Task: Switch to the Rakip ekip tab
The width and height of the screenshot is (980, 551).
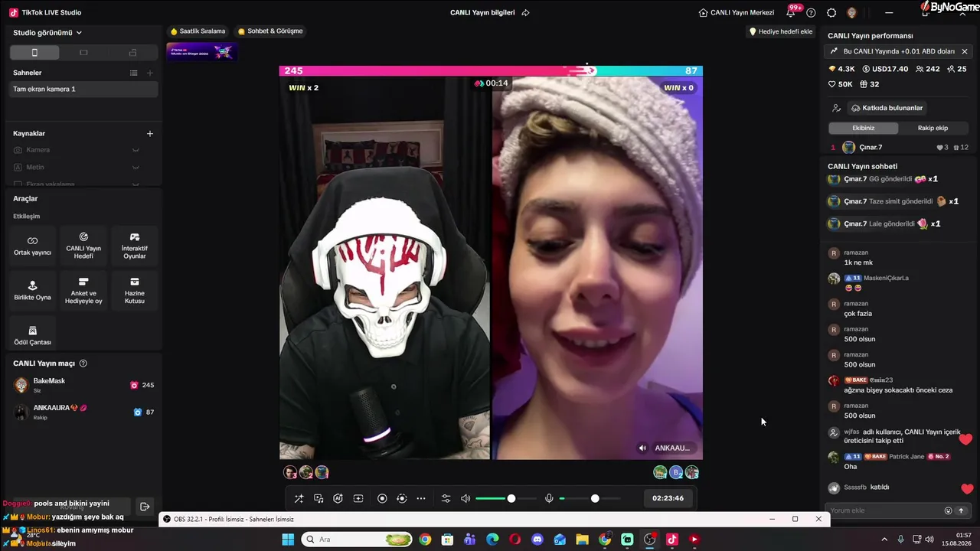Action: (933, 128)
